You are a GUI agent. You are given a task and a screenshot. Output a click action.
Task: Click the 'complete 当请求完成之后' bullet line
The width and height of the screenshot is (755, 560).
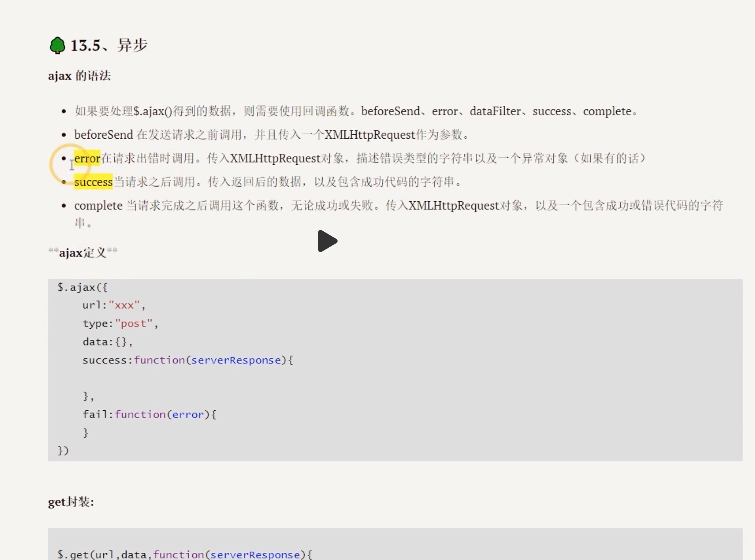tap(399, 214)
